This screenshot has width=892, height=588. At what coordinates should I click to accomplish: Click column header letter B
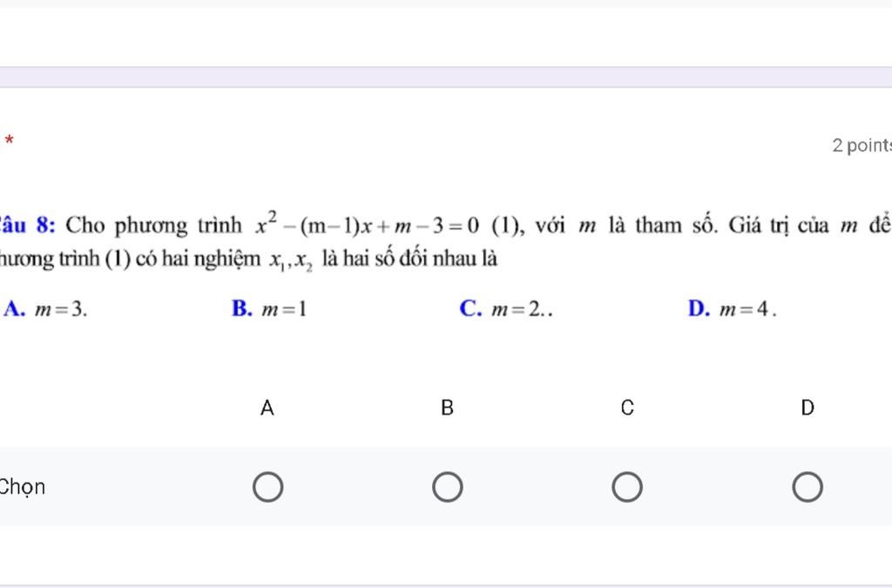(x=447, y=408)
